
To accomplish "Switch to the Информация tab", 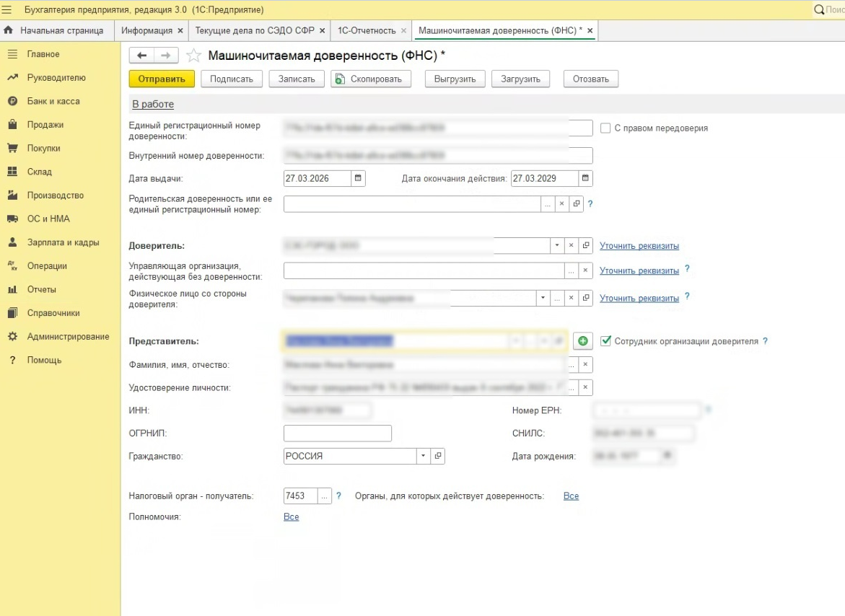I will 146,31.
